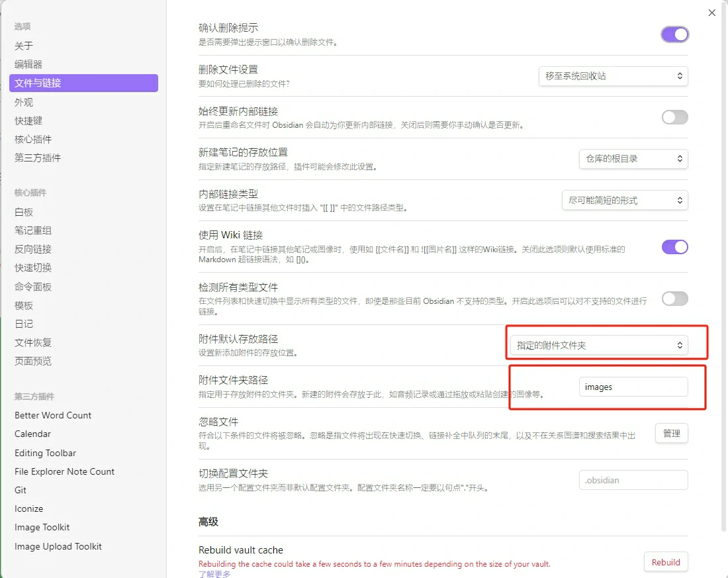Open the 新建笔记的存放位置 dropdown
Image resolution: width=728 pixels, height=578 pixels.
click(633, 158)
